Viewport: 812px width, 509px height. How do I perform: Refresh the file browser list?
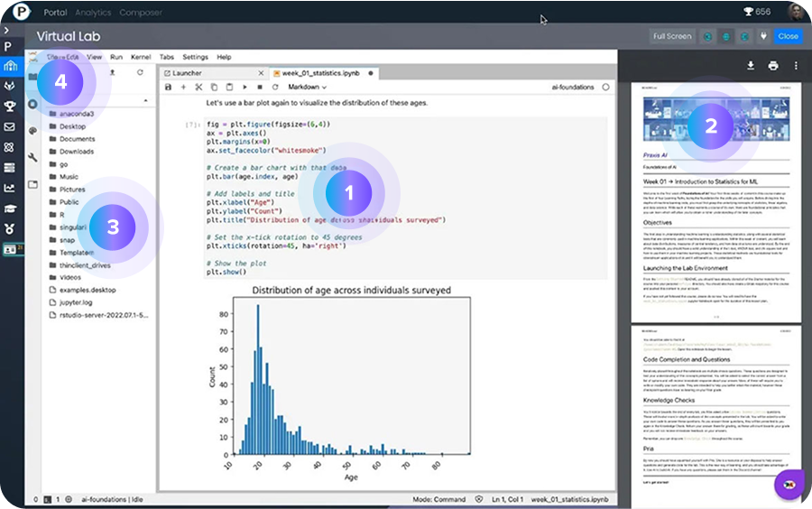pos(140,72)
